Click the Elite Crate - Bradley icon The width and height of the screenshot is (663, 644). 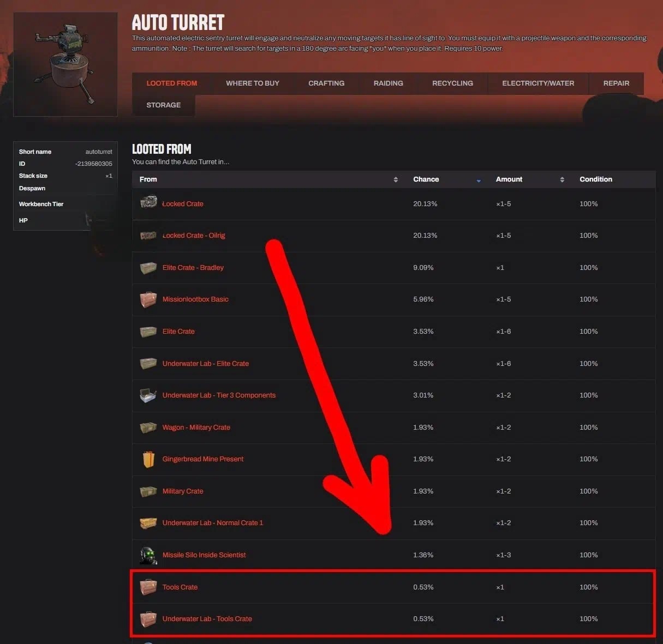click(x=148, y=268)
